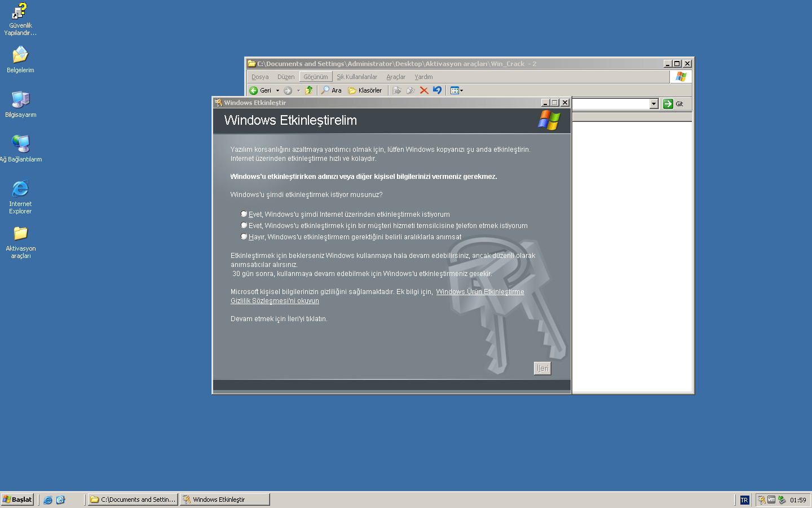812x508 pixels.
Task: Open the Görünüm menu
Action: tap(316, 77)
